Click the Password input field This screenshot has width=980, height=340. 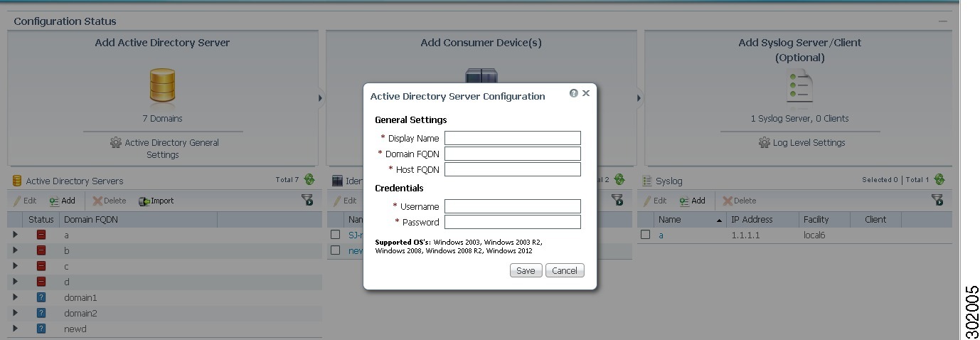(513, 222)
